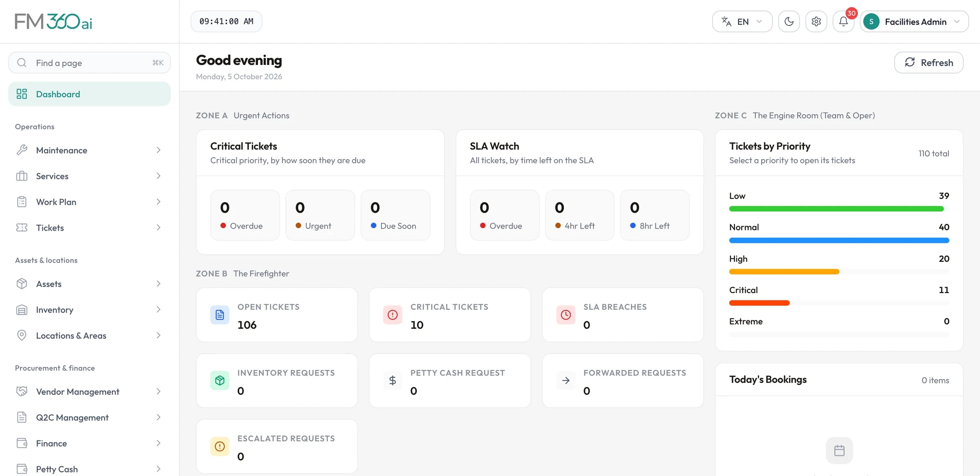Click the Assets cube icon

[22, 284]
